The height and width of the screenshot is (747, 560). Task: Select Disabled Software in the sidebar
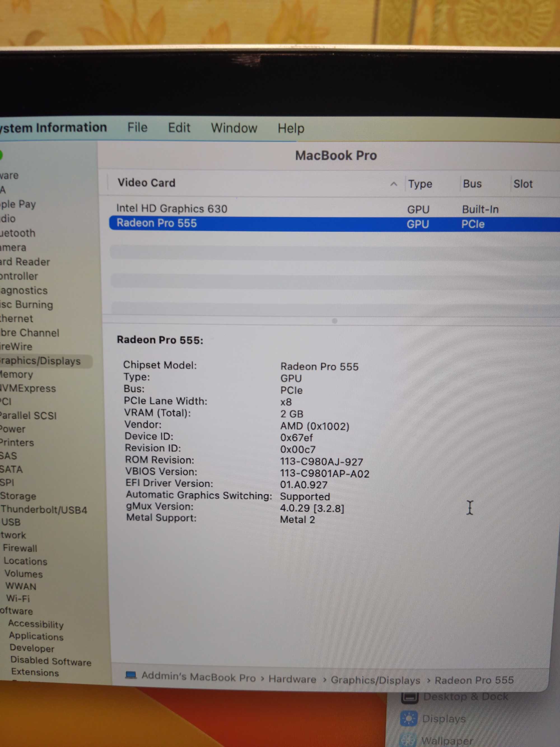point(51,661)
